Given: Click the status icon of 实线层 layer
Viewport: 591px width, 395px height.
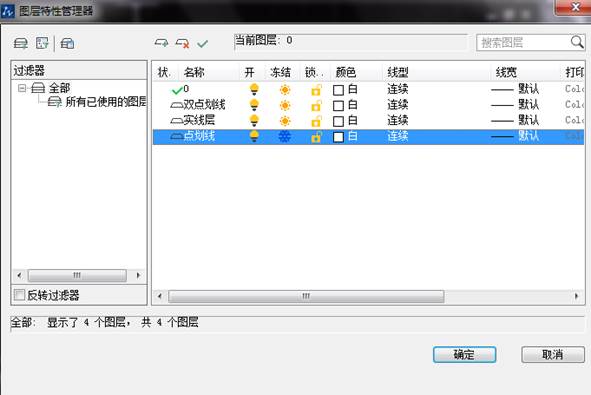Looking at the screenshot, I should [176, 121].
